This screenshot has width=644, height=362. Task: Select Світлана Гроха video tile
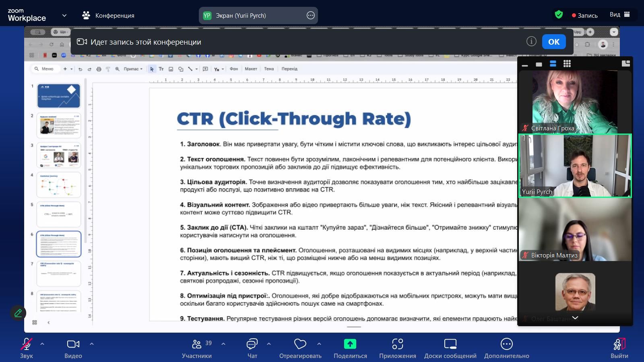click(575, 102)
